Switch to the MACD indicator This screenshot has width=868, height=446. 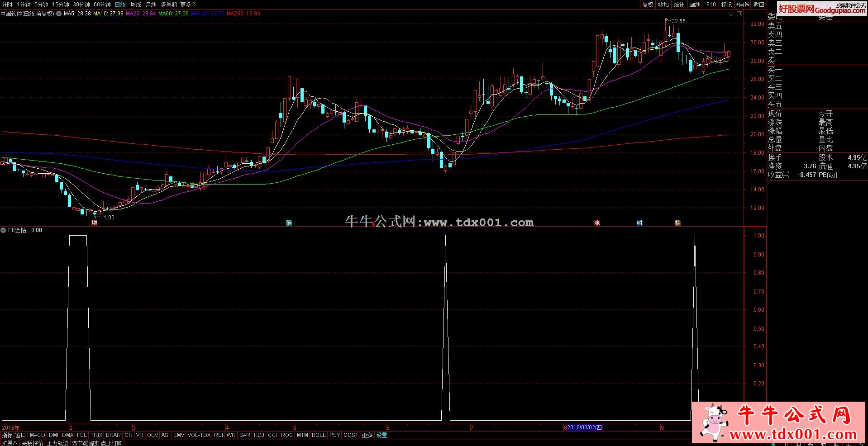(38, 435)
